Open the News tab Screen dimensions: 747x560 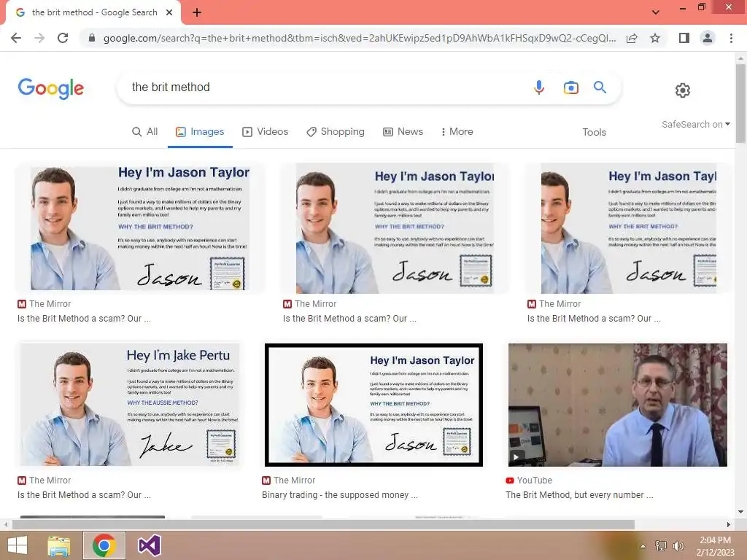coord(403,131)
